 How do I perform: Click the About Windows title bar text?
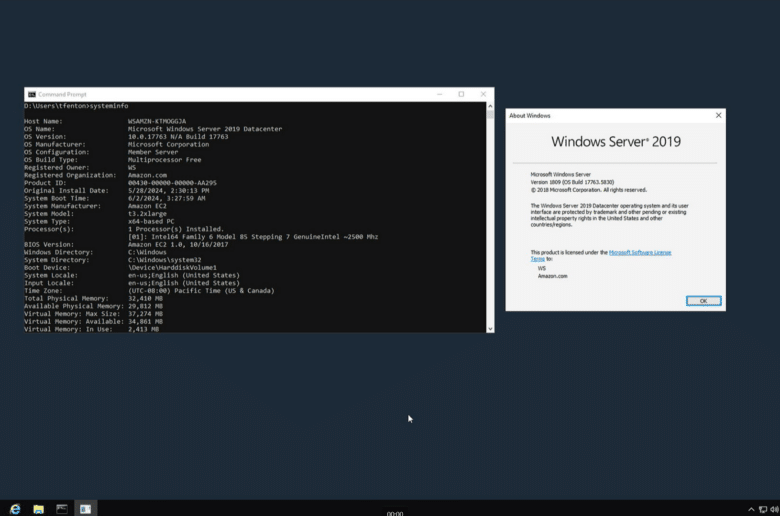tap(530, 115)
